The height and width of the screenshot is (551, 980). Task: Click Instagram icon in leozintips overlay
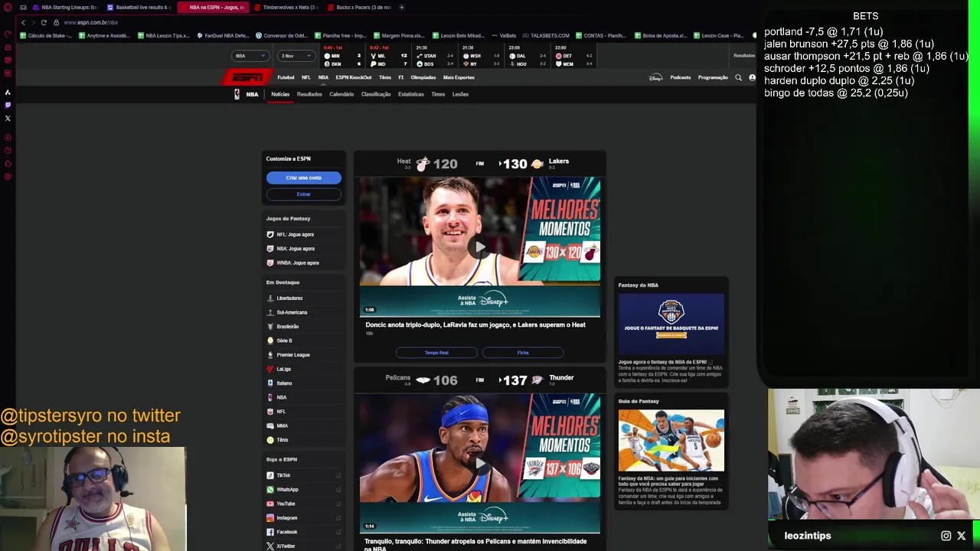tap(946, 536)
